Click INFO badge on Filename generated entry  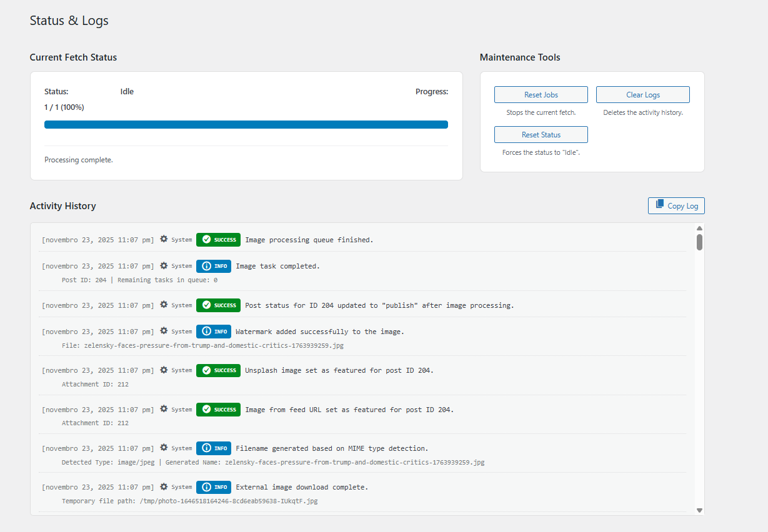(214, 448)
